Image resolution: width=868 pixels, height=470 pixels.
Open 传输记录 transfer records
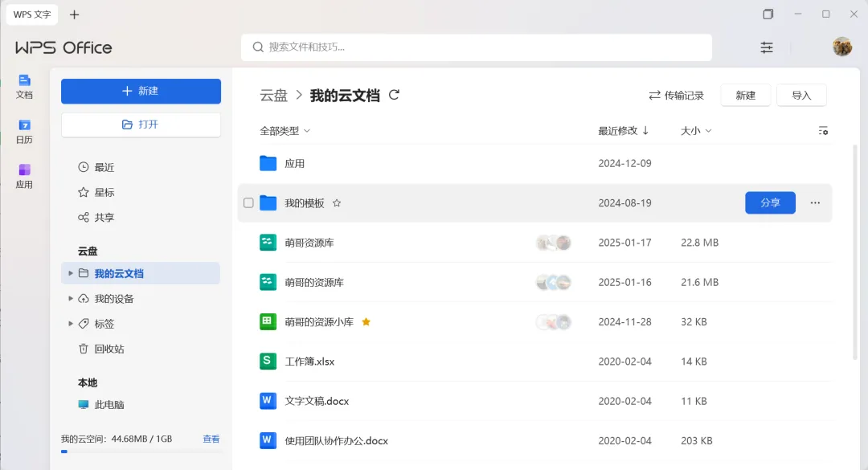[676, 96]
